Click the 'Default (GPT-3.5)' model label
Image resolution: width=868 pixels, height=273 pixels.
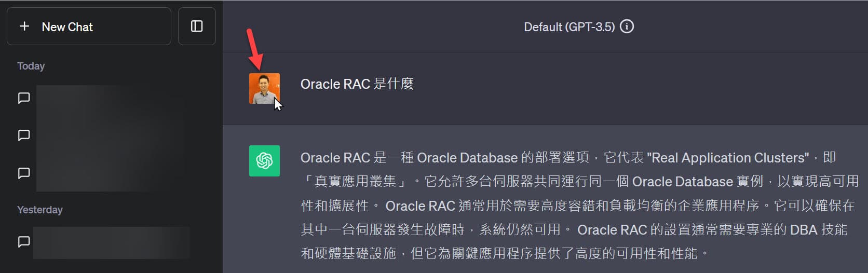[x=569, y=27]
